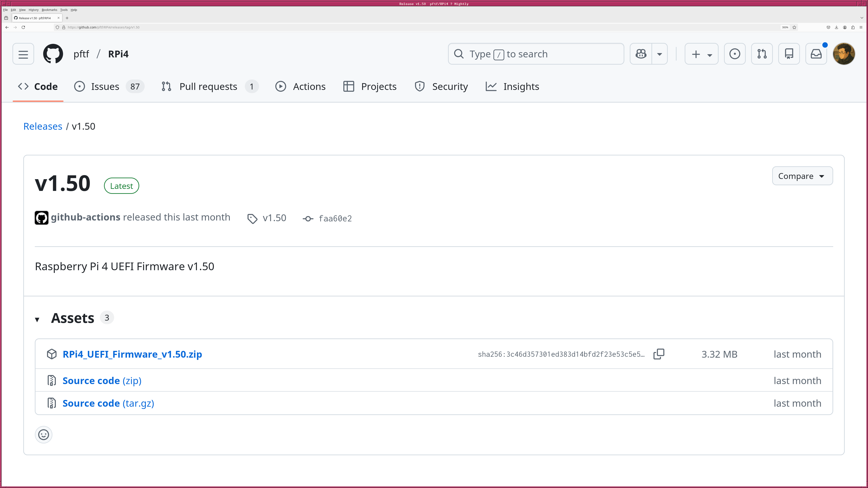Image resolution: width=868 pixels, height=488 pixels.
Task: Open the GitHub hamburger navigation menu
Action: [23, 54]
